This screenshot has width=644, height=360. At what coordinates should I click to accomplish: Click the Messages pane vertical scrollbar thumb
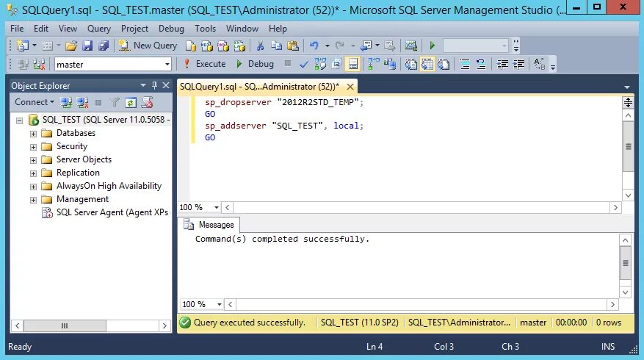coord(625,263)
